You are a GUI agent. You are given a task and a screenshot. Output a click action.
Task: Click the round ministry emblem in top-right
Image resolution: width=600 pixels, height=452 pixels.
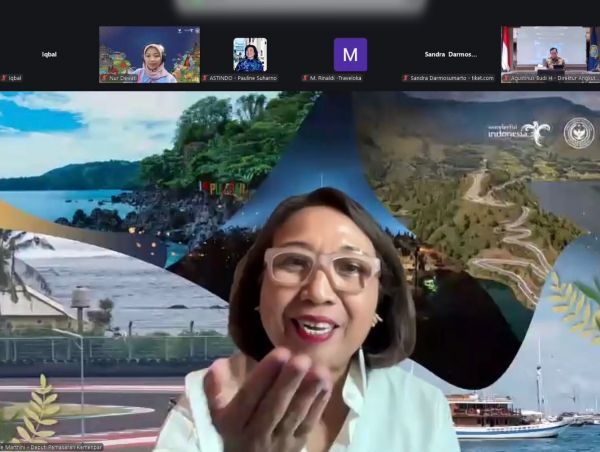(x=578, y=133)
